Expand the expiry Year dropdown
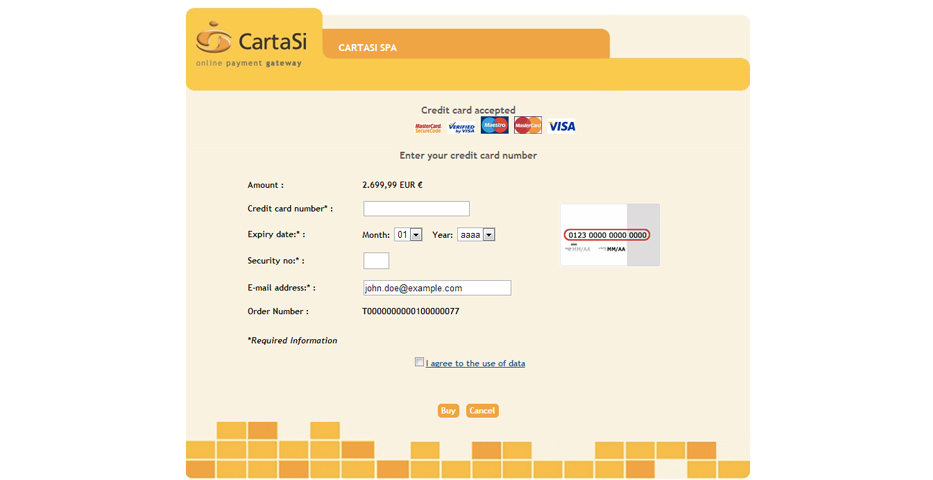Viewport: 933px width, 480px height. (x=476, y=235)
